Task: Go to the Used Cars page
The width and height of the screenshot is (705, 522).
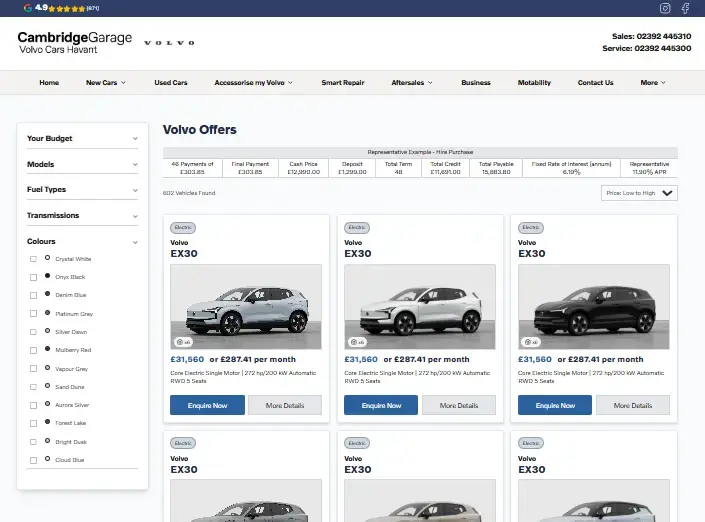Action: [x=170, y=83]
